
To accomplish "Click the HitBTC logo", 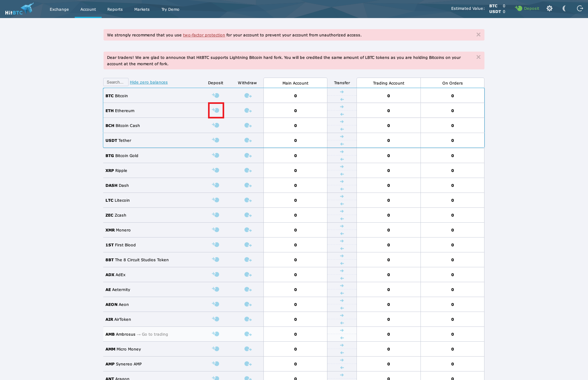I will (x=19, y=9).
